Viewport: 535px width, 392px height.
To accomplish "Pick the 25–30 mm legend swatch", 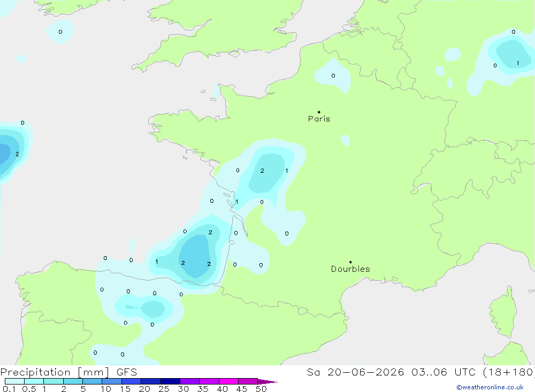I will 170,381.
